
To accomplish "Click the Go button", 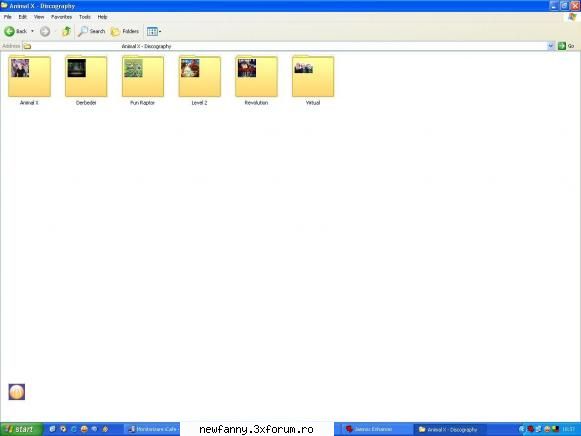I will tap(566, 46).
